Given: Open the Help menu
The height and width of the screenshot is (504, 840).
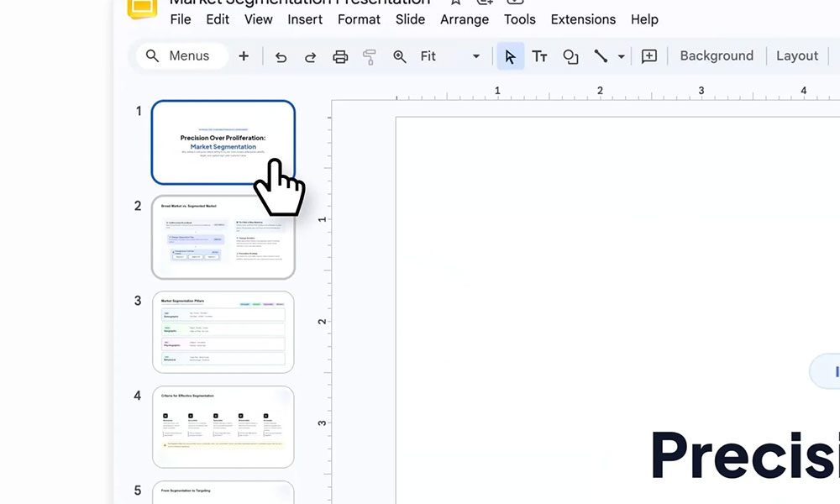Looking at the screenshot, I should 644,19.
